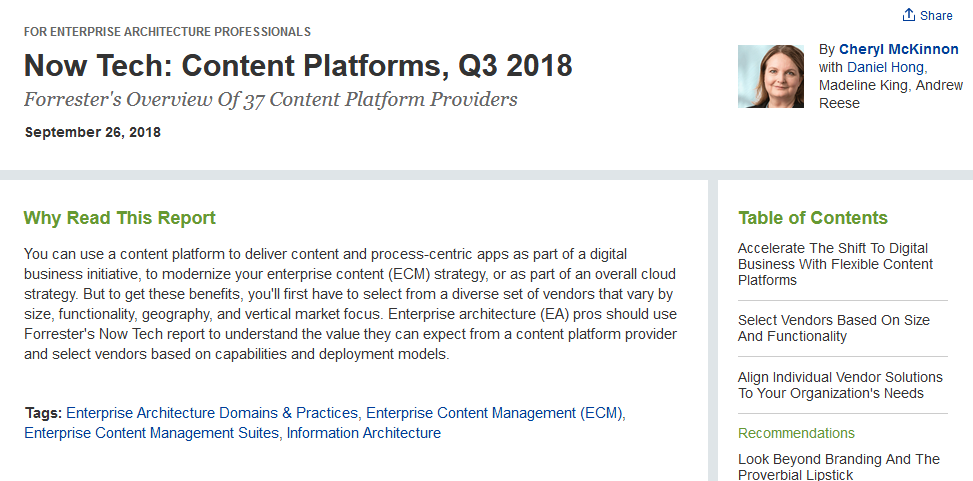Click the Share upload icon

pyautogui.click(x=908, y=15)
